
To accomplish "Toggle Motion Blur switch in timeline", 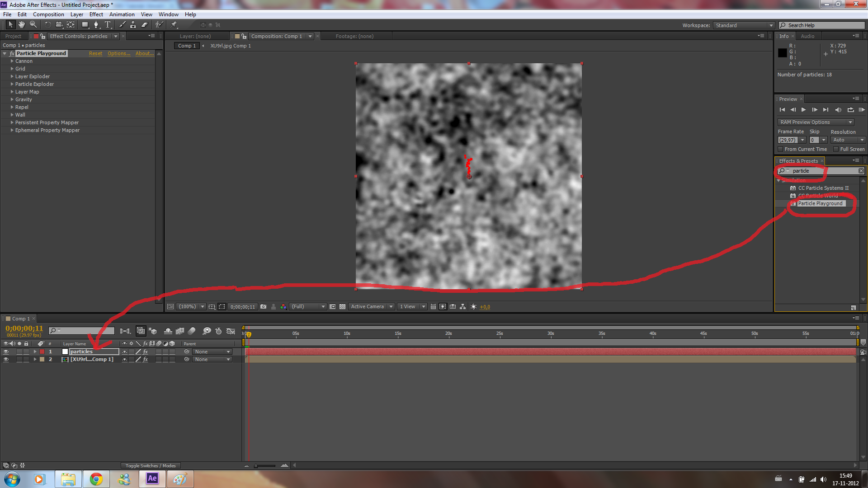I will (192, 331).
